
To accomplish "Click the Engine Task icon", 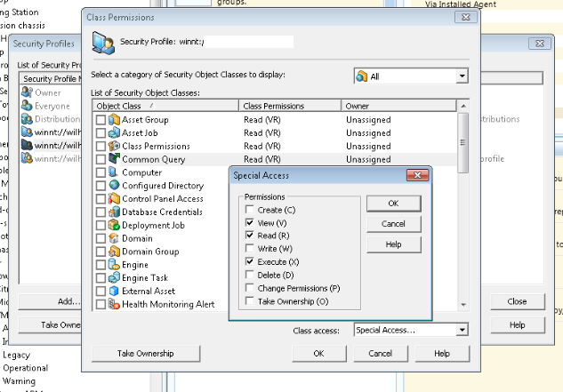I will coord(114,278).
